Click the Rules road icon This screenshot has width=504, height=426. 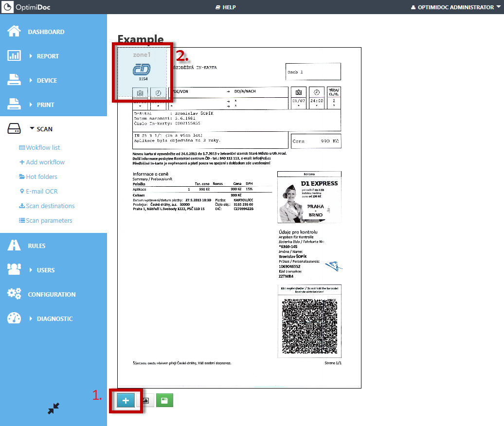point(14,246)
